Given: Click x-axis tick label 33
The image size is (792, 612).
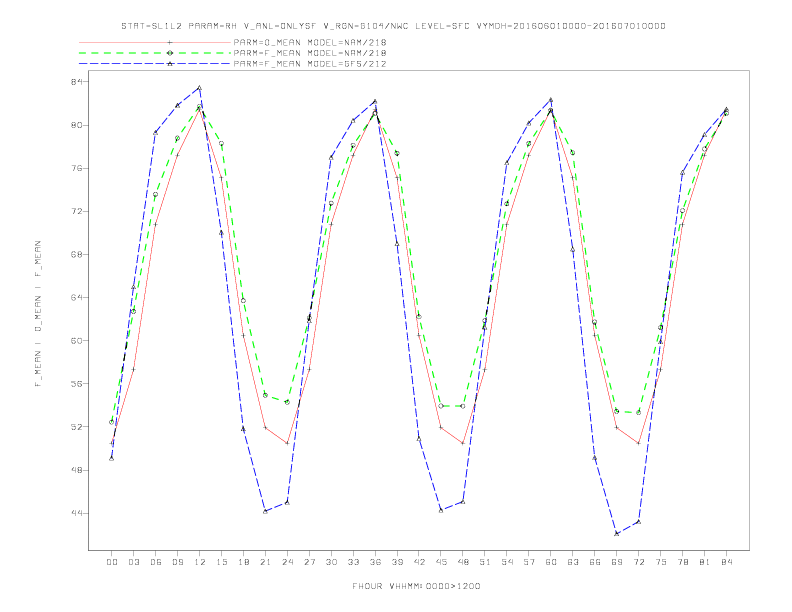Looking at the screenshot, I should click(x=353, y=562).
